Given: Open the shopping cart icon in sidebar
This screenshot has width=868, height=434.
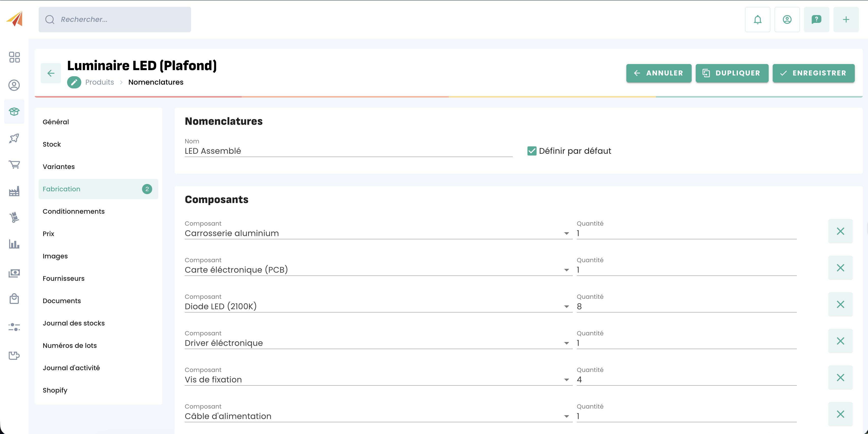Looking at the screenshot, I should point(14,164).
